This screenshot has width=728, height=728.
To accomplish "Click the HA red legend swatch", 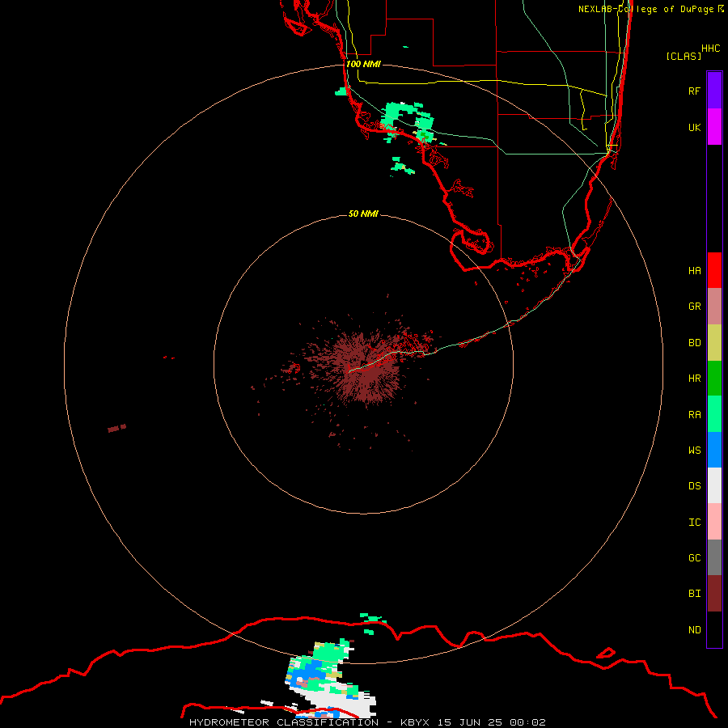I will [x=714, y=270].
